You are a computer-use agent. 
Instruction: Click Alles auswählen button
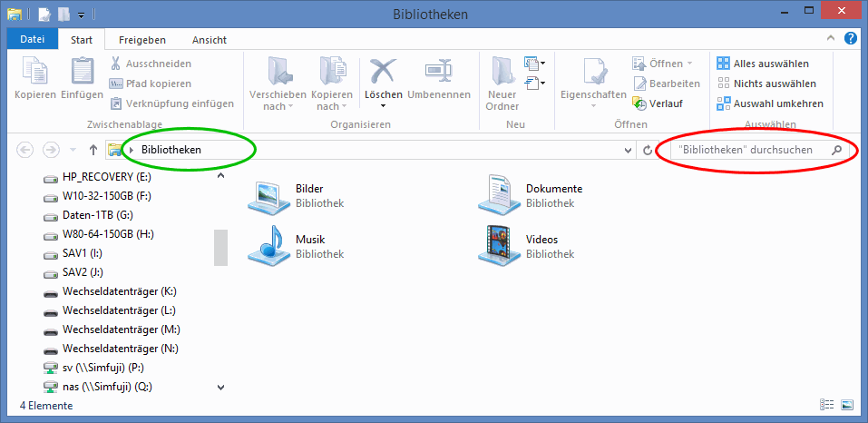(763, 64)
